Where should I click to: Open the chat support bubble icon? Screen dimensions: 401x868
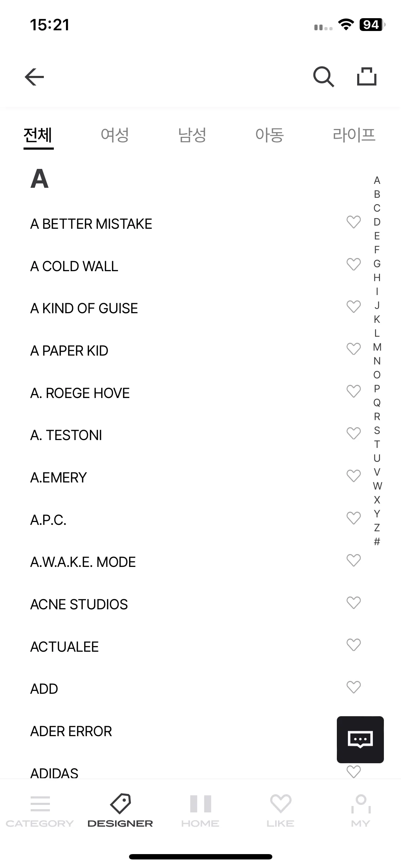click(360, 739)
